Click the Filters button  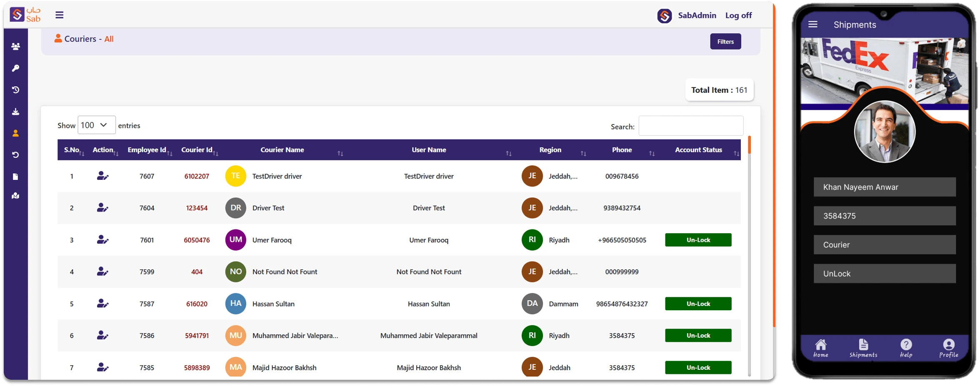tap(725, 42)
